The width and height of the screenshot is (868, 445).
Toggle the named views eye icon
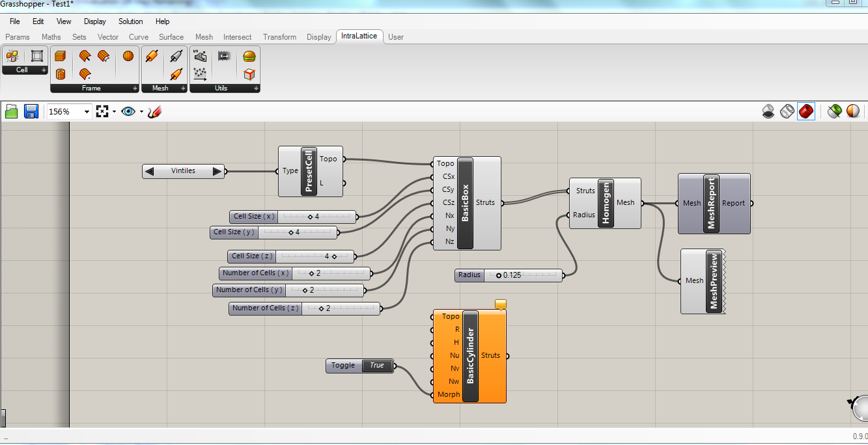(x=128, y=112)
